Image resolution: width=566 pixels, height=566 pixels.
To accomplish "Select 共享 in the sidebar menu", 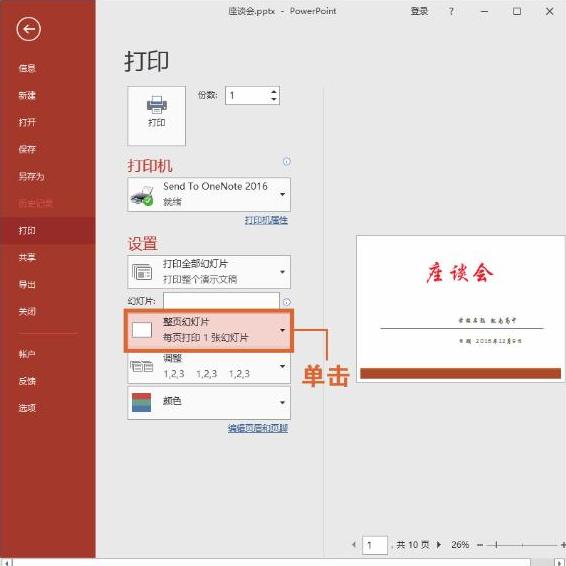I will point(27,257).
